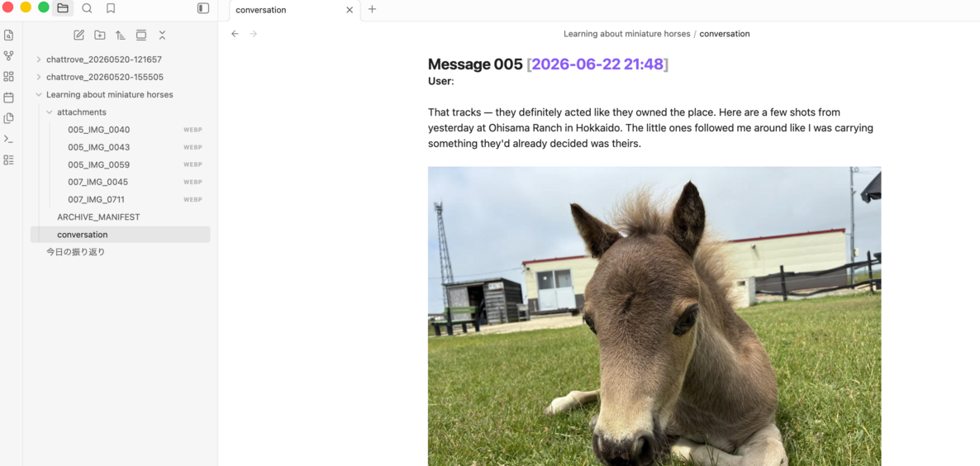Click paragraph mentioning Ohisama Ranch in Hokkaido
This screenshot has width=980, height=466.
[650, 128]
